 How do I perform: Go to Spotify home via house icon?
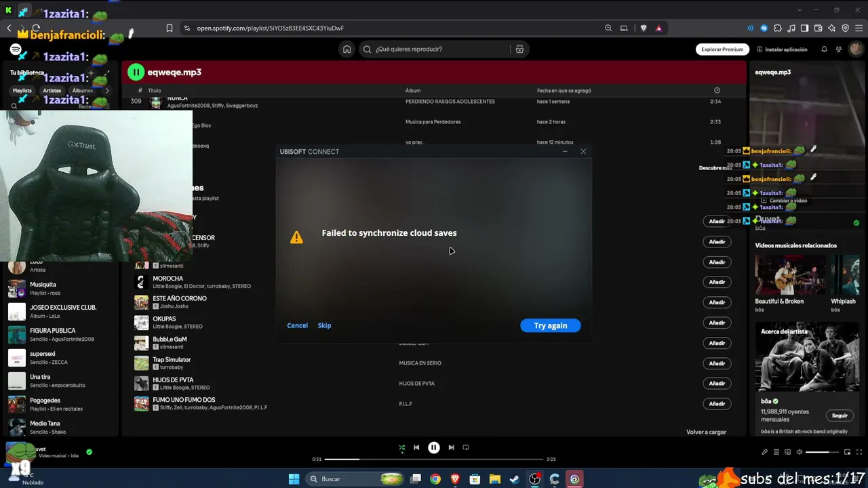[347, 49]
